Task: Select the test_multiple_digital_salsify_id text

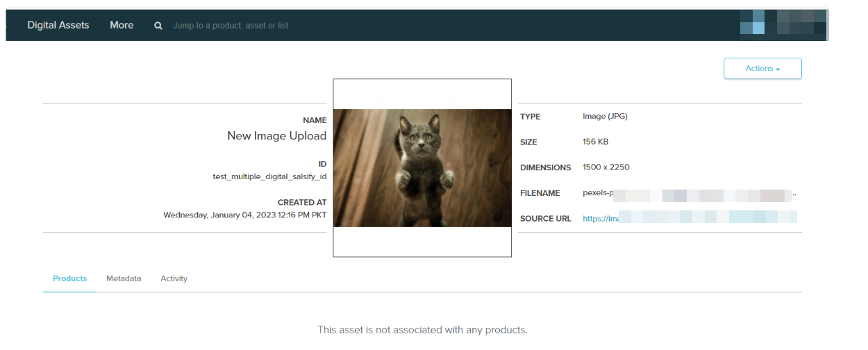Action: (x=269, y=176)
